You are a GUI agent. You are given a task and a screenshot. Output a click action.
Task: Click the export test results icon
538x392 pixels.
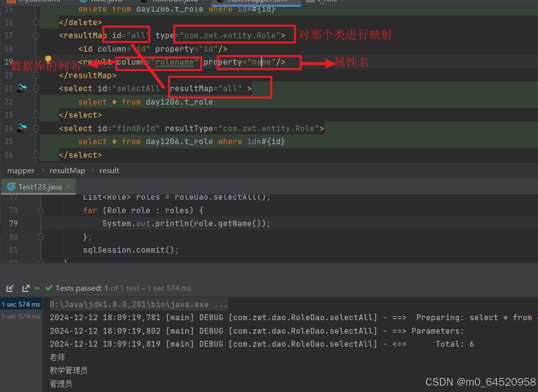[26, 288]
